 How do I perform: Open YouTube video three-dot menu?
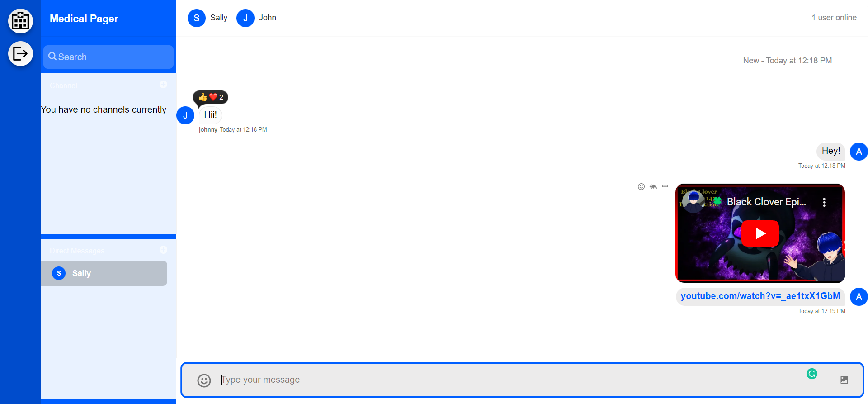tap(824, 202)
